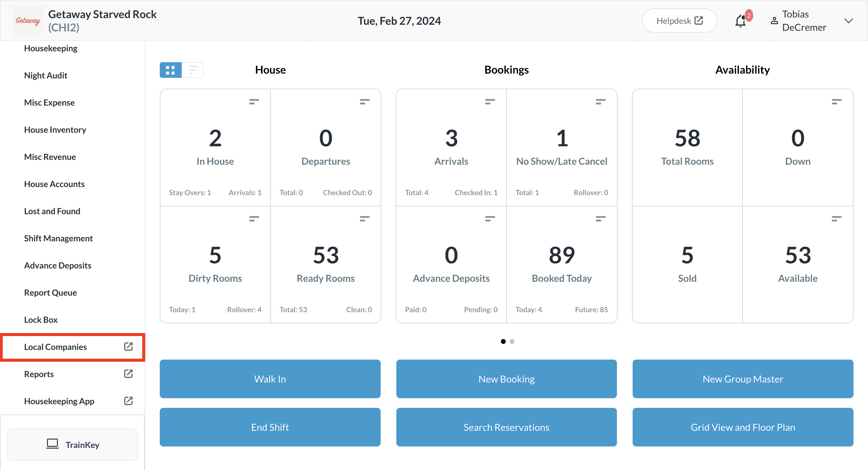This screenshot has width=868, height=470.
Task: Open Available card menu icon
Action: 836,219
